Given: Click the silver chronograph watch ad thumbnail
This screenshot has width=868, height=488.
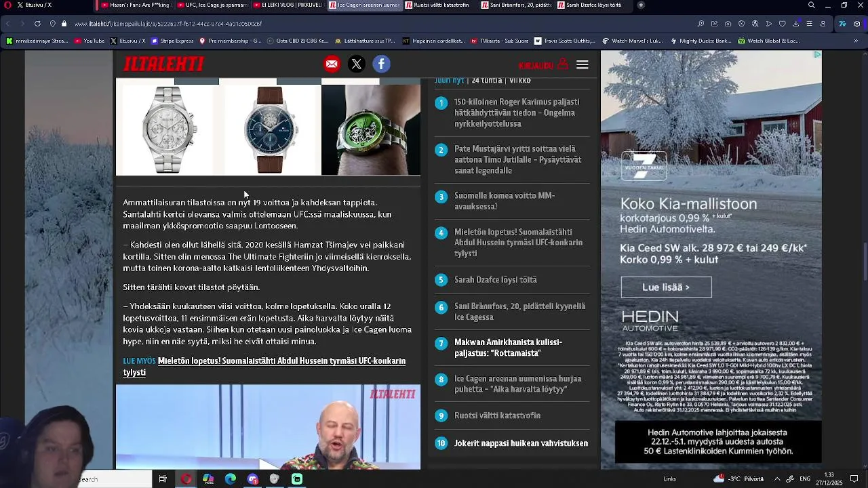Looking at the screenshot, I should pos(170,129).
